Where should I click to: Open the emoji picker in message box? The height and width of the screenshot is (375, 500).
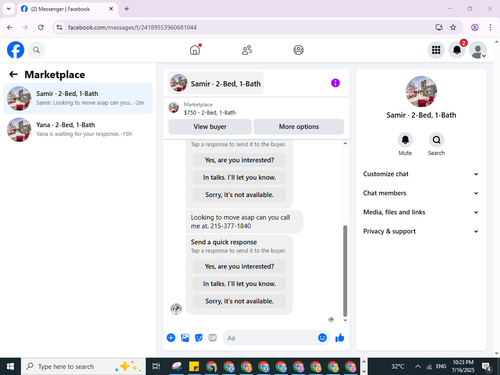[322, 338]
